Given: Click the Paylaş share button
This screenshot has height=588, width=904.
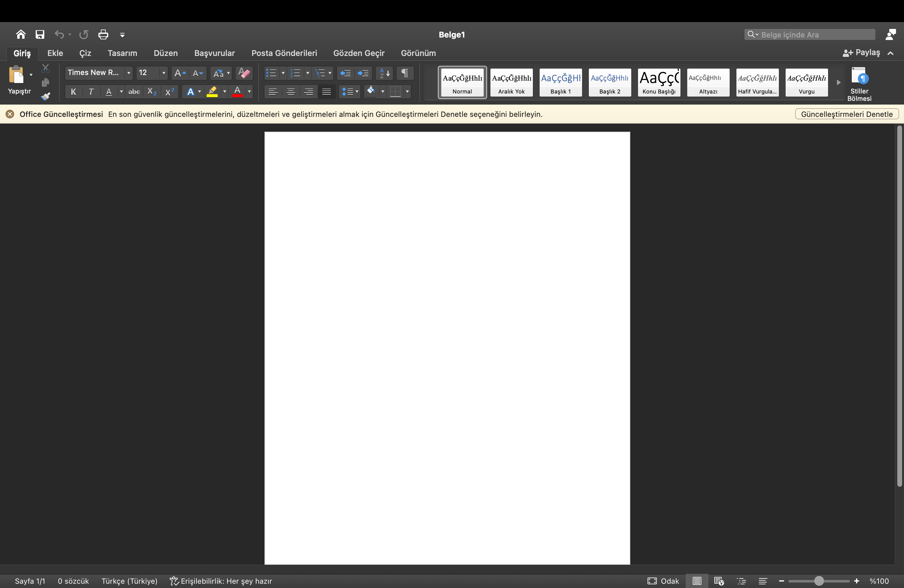Looking at the screenshot, I should tap(861, 53).
